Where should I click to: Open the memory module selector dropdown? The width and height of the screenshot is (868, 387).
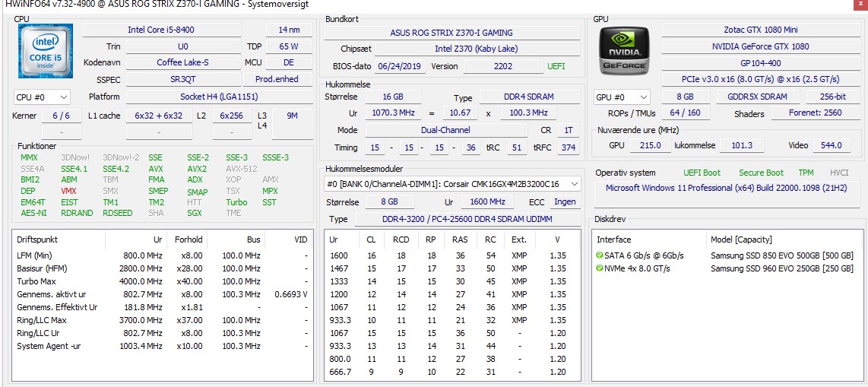pos(452,184)
